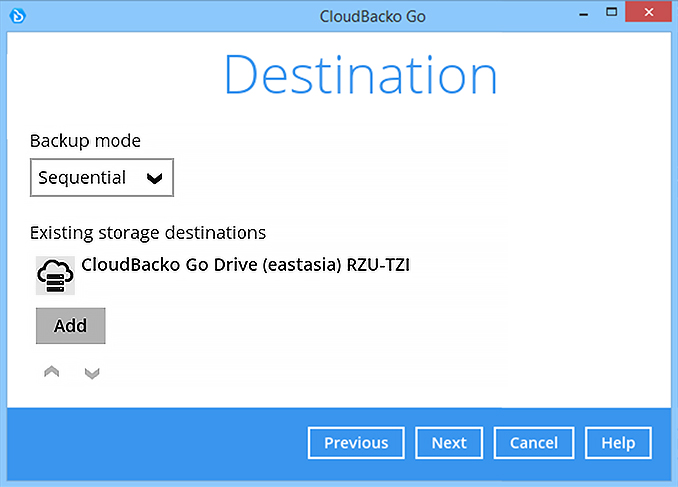Click the CloudBacko app icon in title bar
The height and width of the screenshot is (487, 678).
coord(16,15)
